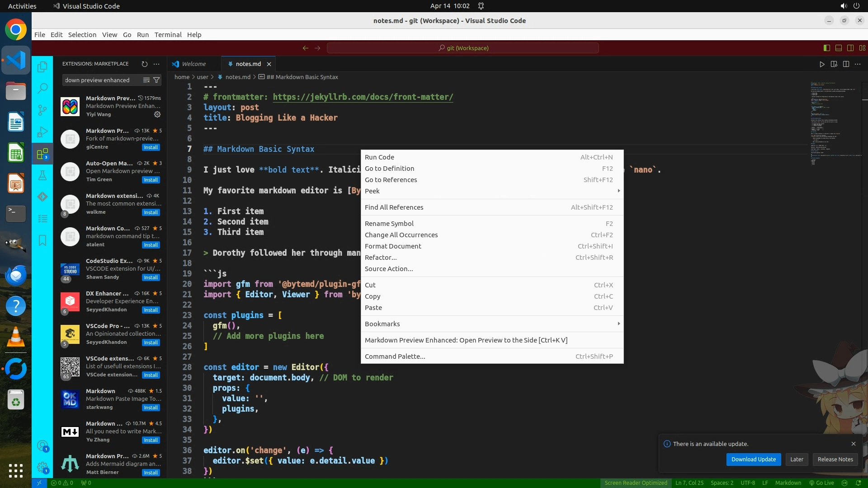Screen dimensions: 868x488
Task: Open the Bookmarks view in activity bar
Action: coord(42,240)
